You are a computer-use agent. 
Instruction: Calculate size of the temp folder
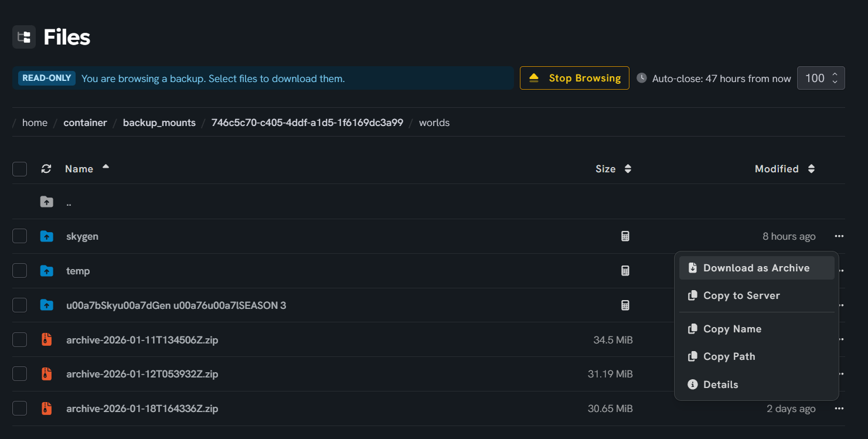pos(625,271)
